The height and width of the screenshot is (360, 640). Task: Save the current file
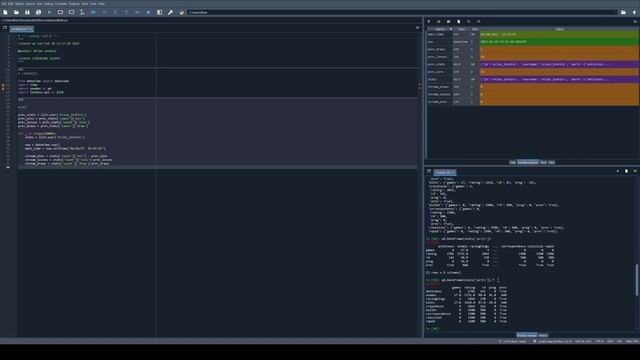27,12
